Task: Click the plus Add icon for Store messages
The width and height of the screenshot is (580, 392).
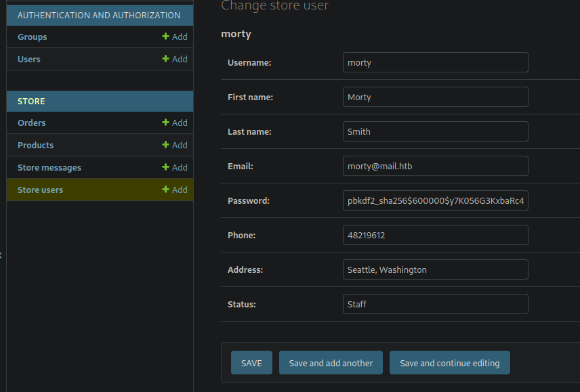Action: point(165,168)
